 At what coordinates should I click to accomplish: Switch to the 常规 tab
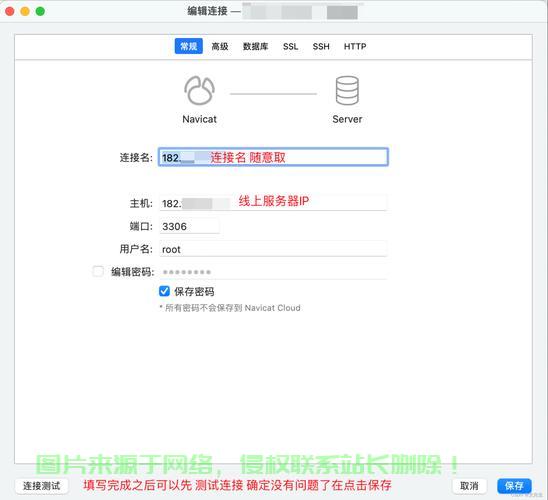coord(188,46)
